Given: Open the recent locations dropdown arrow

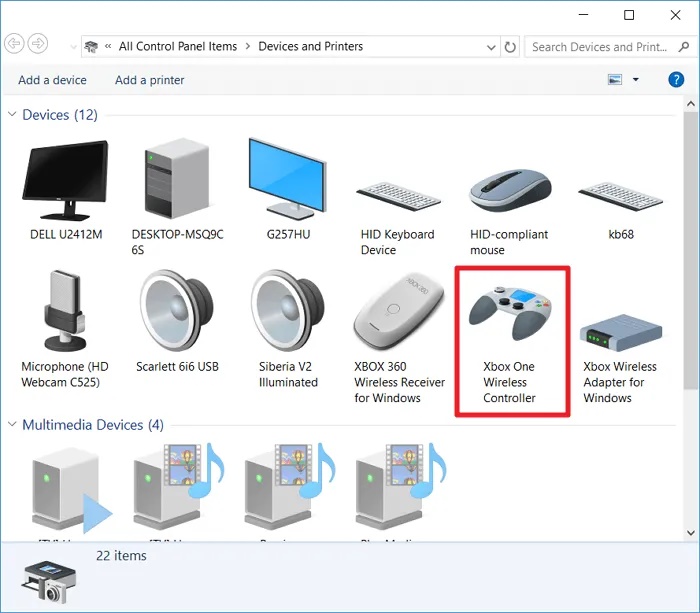Looking at the screenshot, I should click(73, 46).
